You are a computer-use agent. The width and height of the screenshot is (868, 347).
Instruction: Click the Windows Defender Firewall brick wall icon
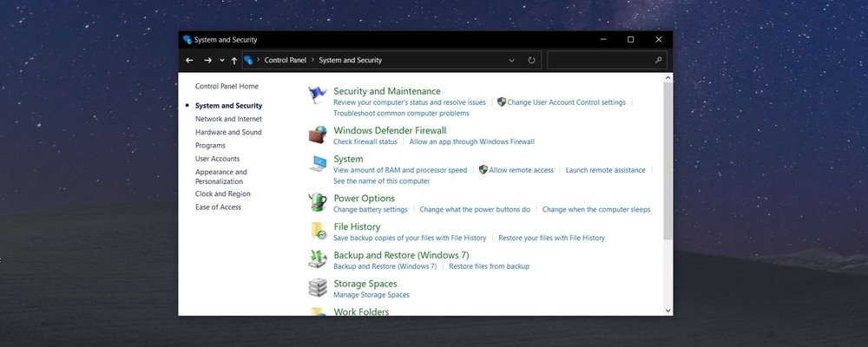click(317, 134)
